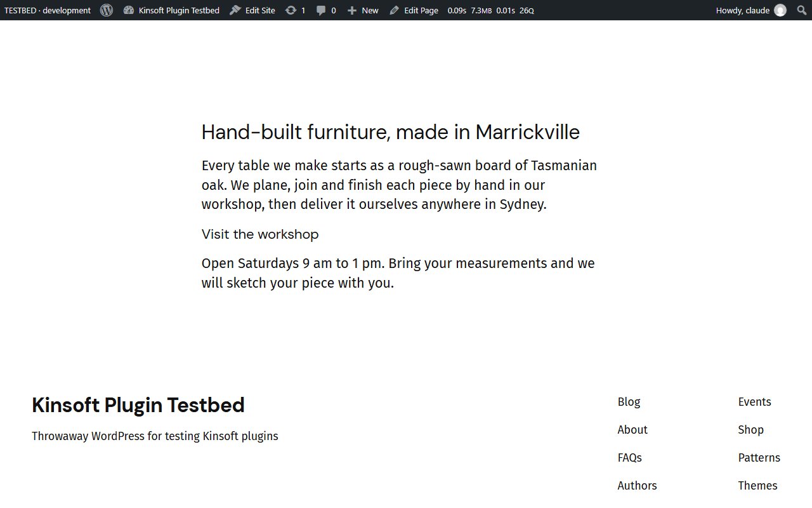
Task: Open the New content menu
Action: [x=363, y=10]
